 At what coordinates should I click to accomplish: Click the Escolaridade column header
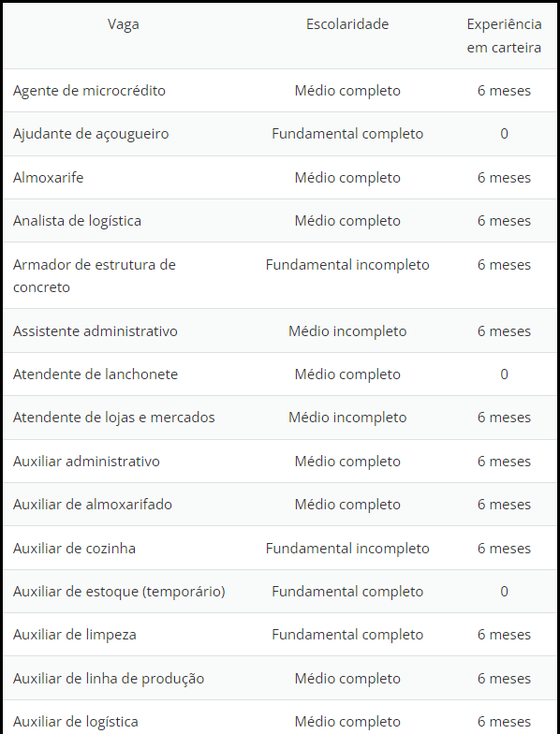(x=347, y=24)
